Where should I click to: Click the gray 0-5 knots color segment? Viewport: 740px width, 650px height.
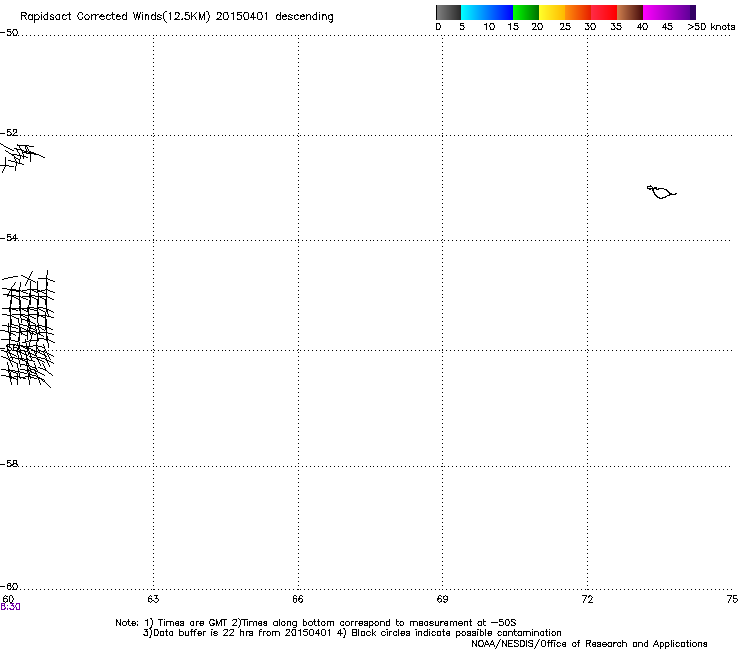448,12
